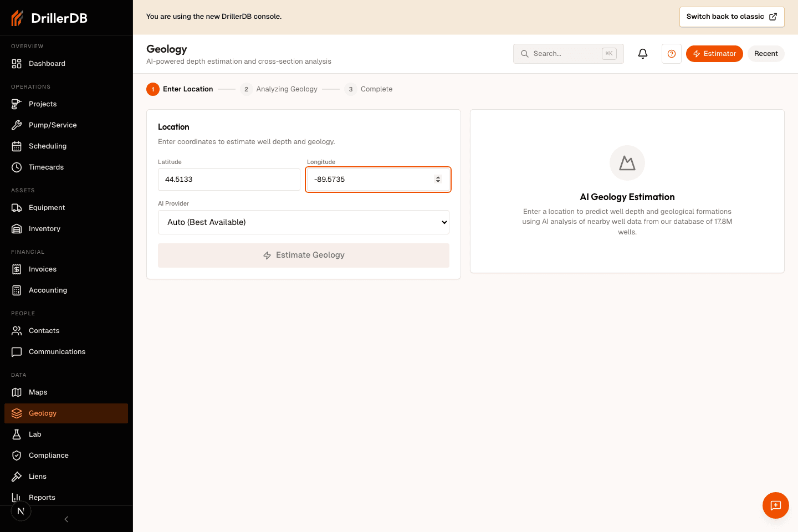Open notifications bell icon
The width and height of the screenshot is (798, 532).
643,54
